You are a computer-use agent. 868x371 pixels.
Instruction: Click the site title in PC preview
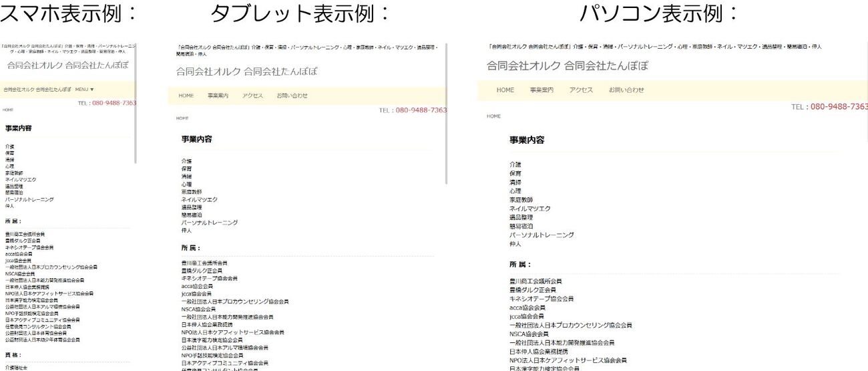[x=568, y=66]
